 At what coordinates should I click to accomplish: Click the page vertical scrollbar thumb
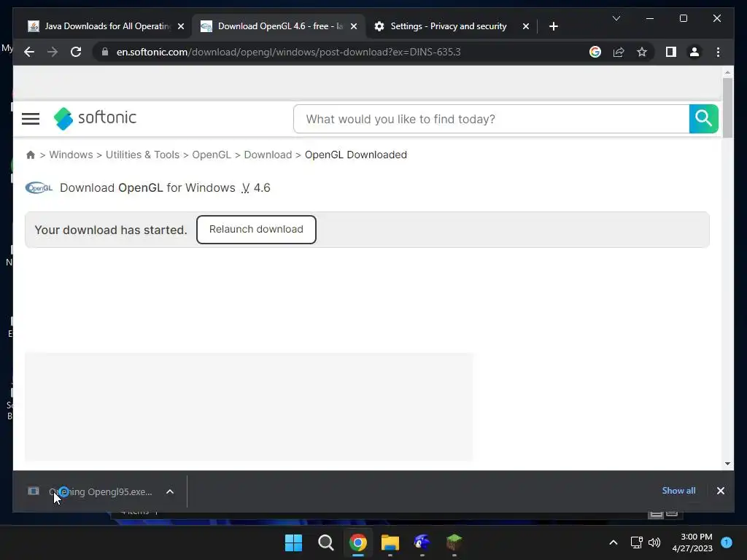point(727,108)
